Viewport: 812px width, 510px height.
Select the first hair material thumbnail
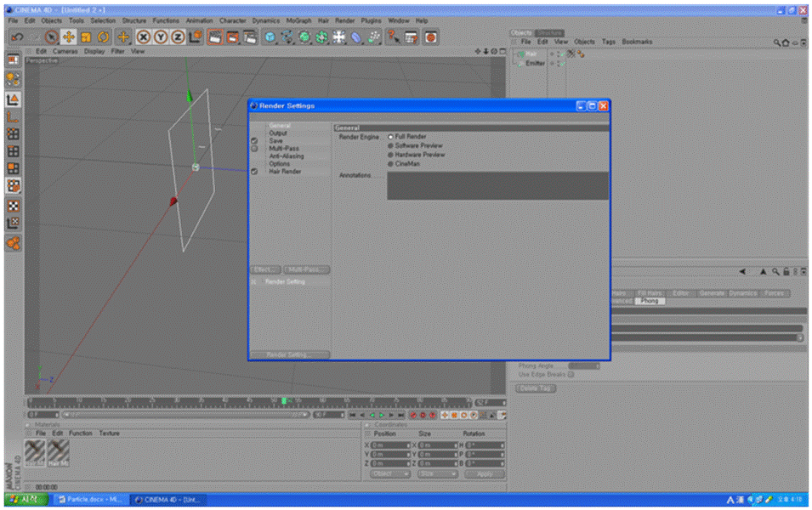click(x=35, y=453)
